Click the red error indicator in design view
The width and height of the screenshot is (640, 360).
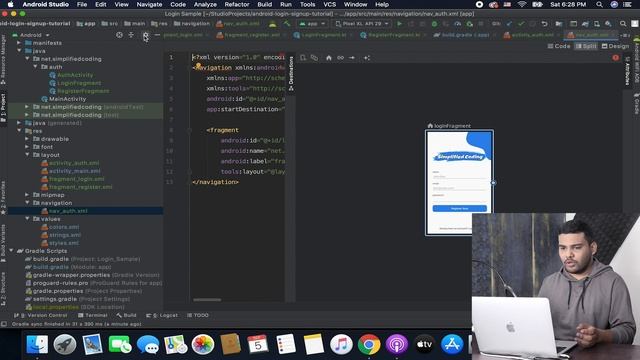[616, 58]
